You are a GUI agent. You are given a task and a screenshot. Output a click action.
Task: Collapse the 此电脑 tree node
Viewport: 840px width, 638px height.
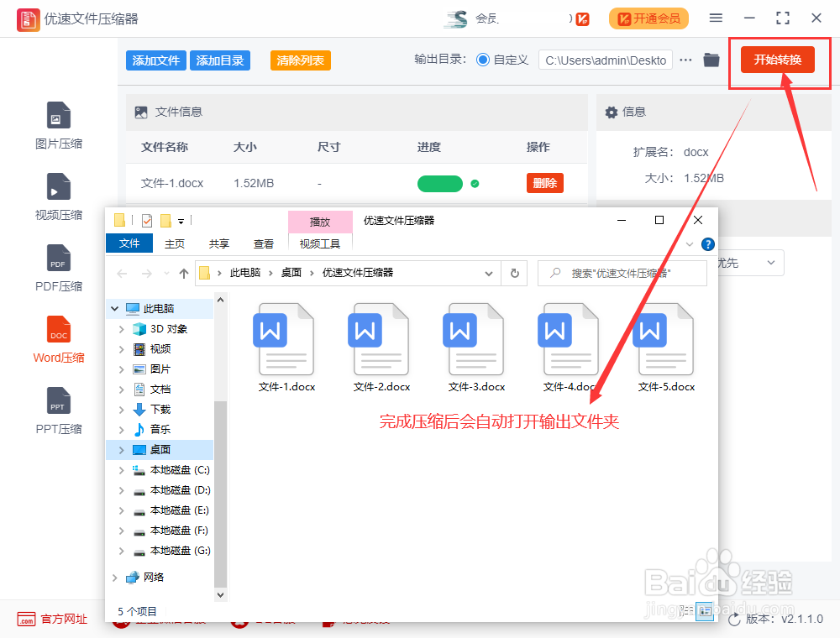(114, 308)
